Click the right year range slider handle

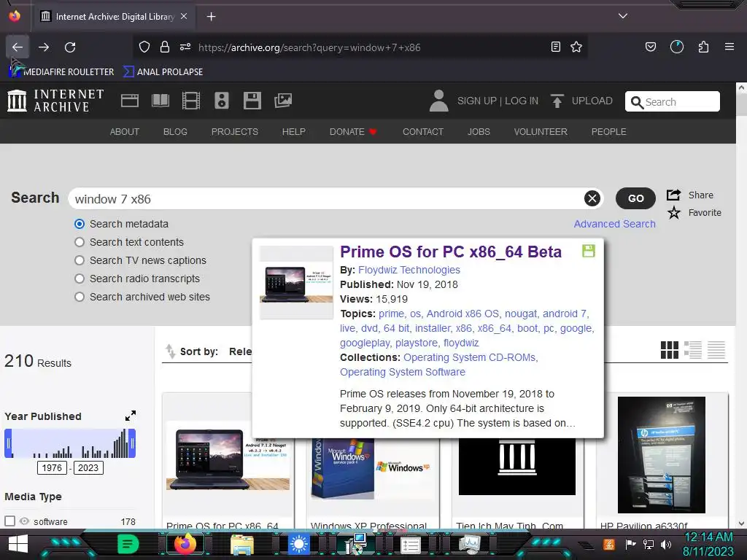(132, 443)
